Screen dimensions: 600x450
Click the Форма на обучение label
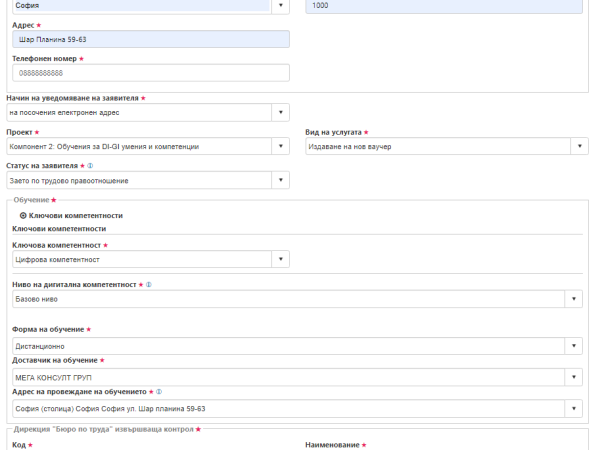point(48,329)
